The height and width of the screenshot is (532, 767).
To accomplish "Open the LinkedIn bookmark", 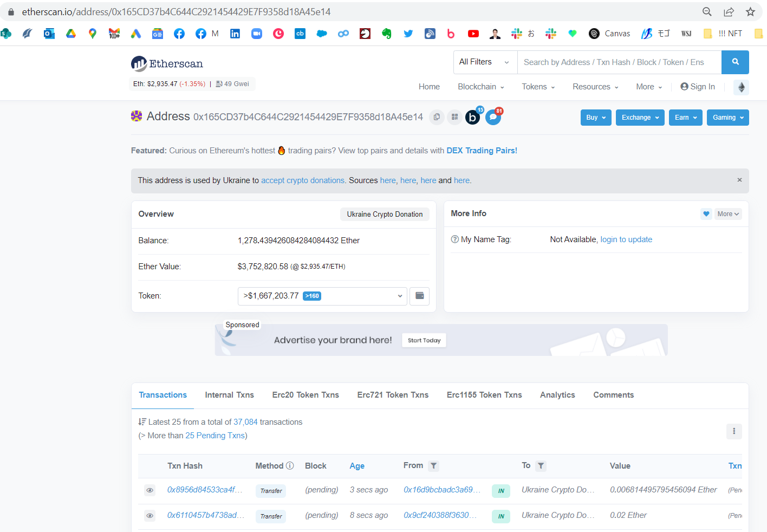I will tap(235, 34).
